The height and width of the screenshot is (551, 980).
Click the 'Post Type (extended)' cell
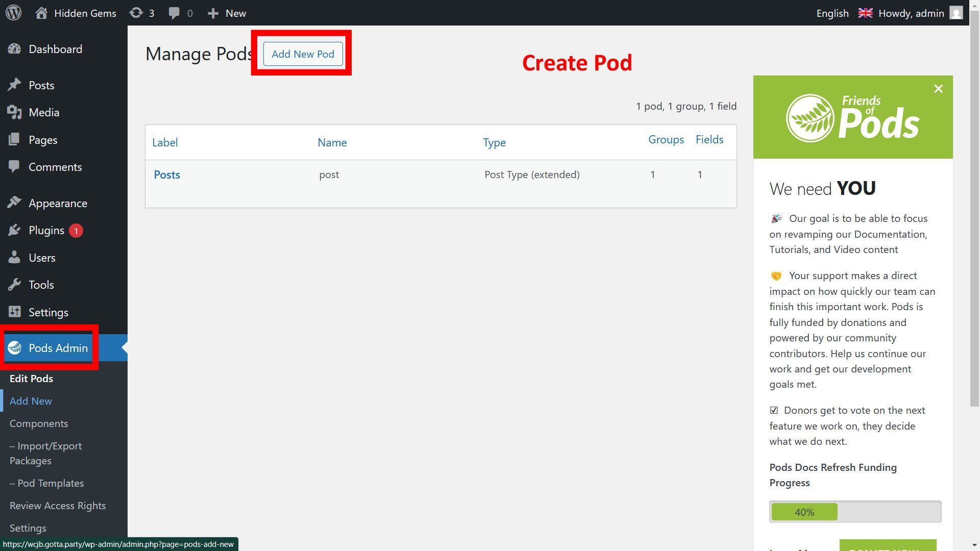point(532,174)
